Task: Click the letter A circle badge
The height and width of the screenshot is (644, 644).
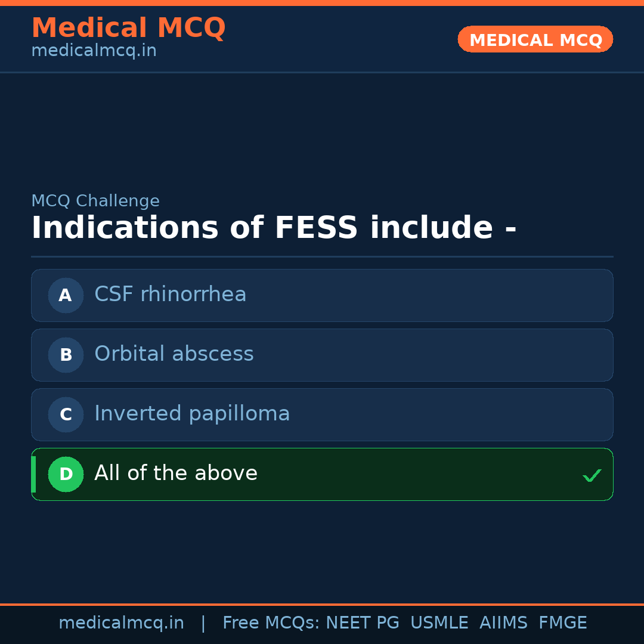Action: click(x=66, y=295)
